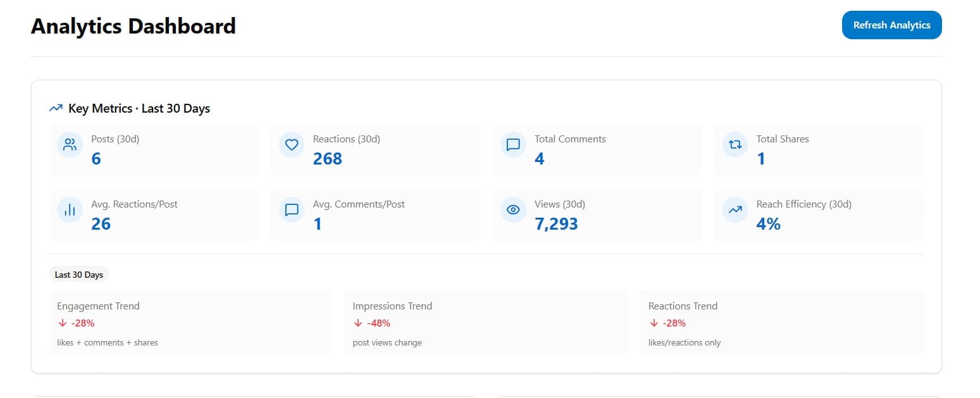The height and width of the screenshot is (398, 980).
Task: Open the Engagement Trend card
Action: pos(190,323)
